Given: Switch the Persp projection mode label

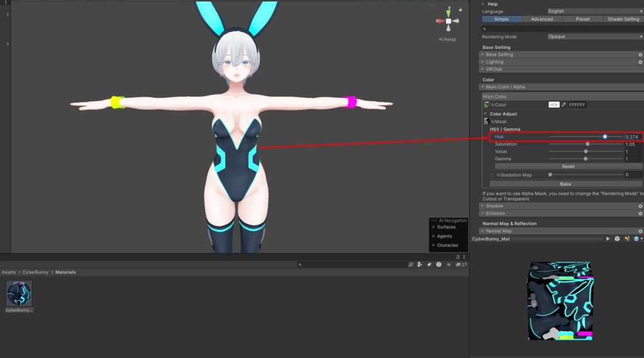Looking at the screenshot, I should (x=448, y=40).
